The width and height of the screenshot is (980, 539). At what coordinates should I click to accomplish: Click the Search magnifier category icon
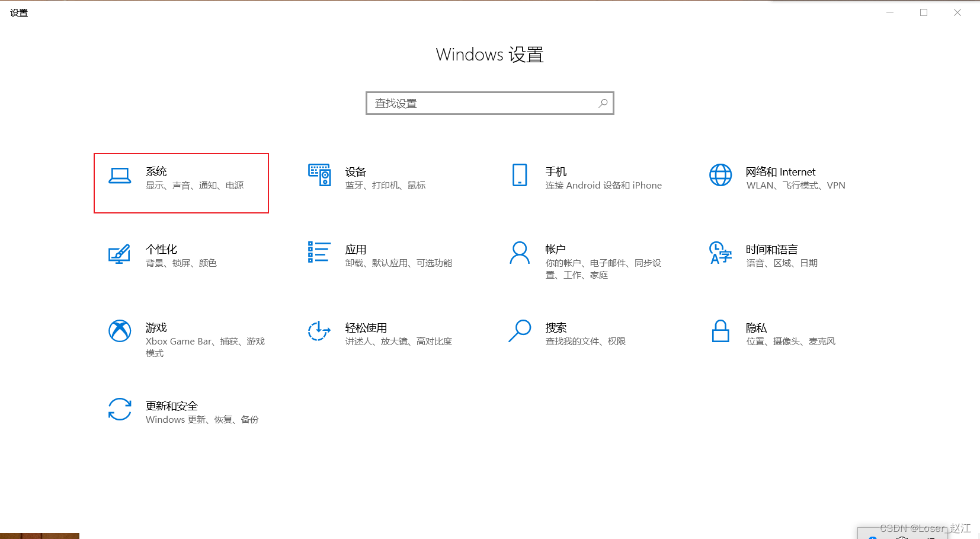coord(520,331)
